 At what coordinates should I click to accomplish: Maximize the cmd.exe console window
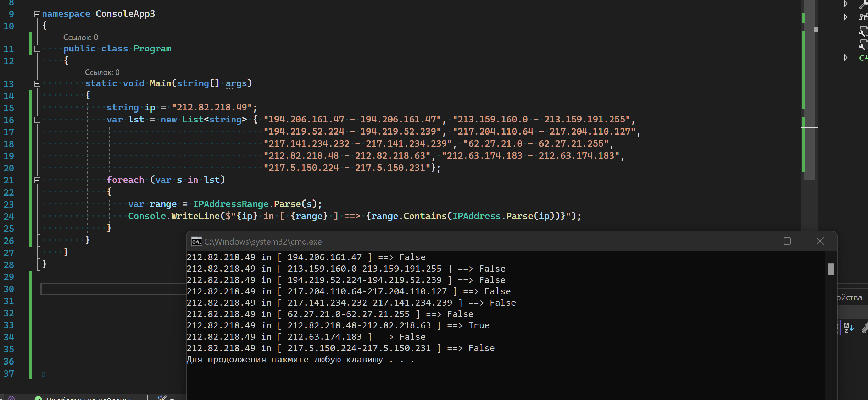[787, 241]
